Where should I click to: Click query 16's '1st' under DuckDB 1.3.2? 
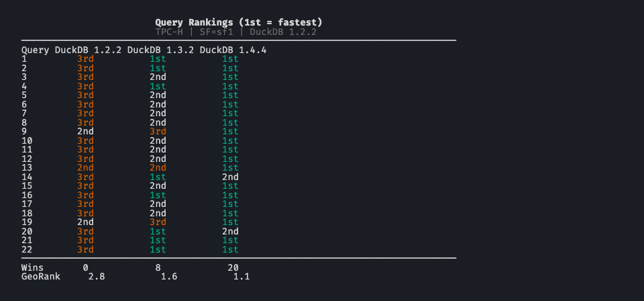(x=158, y=195)
